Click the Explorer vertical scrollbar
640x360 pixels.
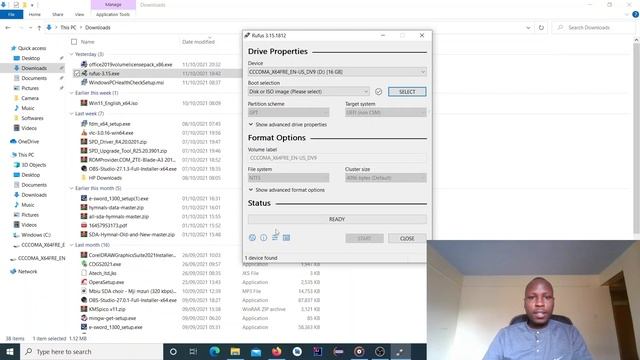[636, 139]
